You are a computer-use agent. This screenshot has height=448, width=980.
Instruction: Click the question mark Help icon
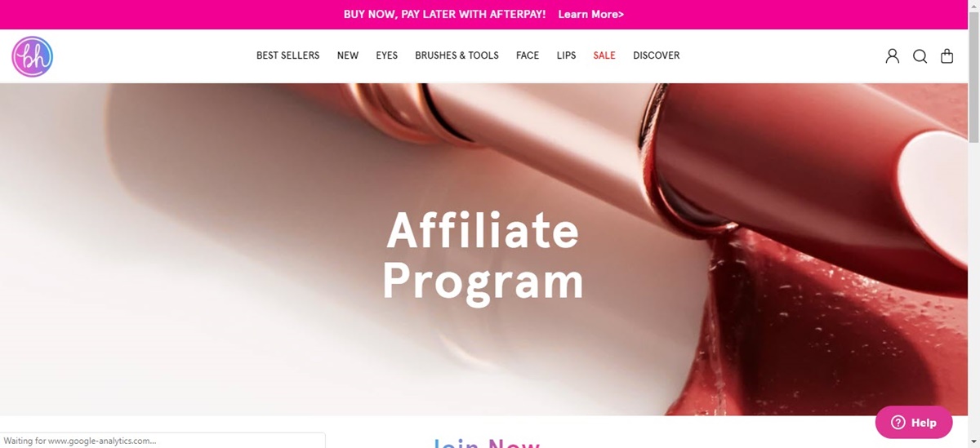(898, 423)
